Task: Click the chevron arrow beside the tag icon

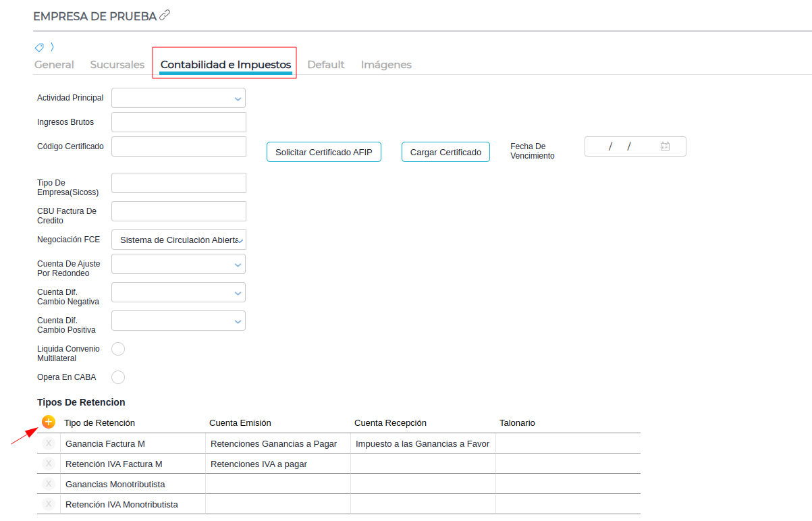Action: pos(52,47)
